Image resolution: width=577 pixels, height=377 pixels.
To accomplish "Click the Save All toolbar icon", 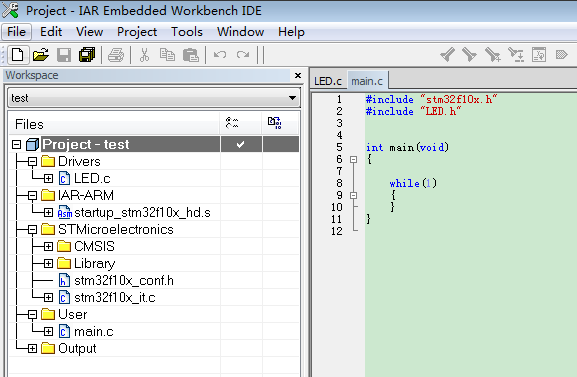I will pyautogui.click(x=87, y=55).
